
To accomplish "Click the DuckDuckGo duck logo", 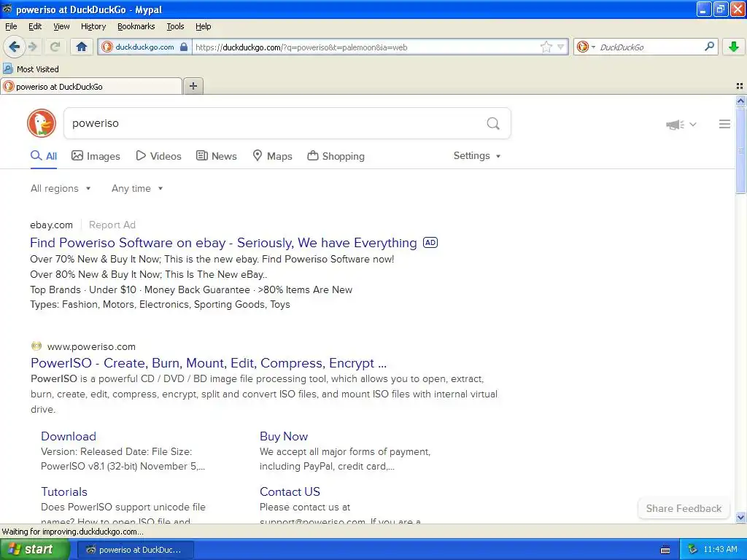I will pyautogui.click(x=42, y=123).
